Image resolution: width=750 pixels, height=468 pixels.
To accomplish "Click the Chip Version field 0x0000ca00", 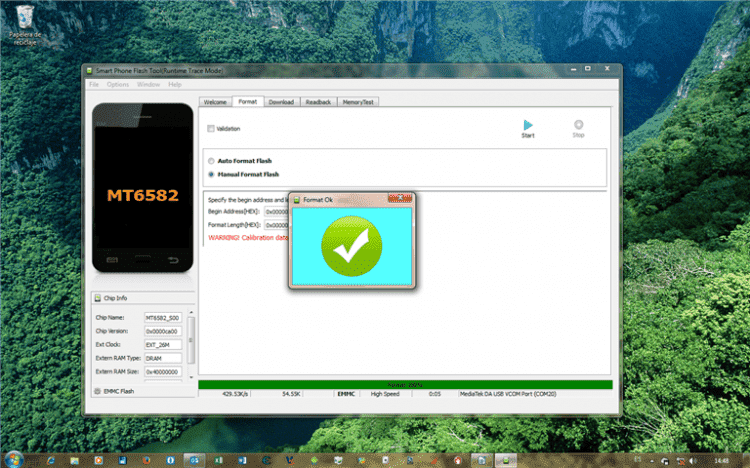I will [163, 331].
